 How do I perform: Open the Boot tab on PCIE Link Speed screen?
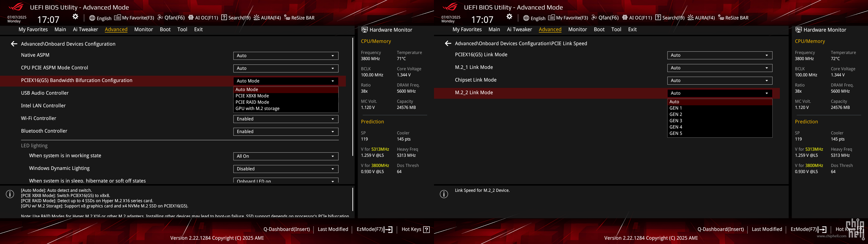pos(599,29)
